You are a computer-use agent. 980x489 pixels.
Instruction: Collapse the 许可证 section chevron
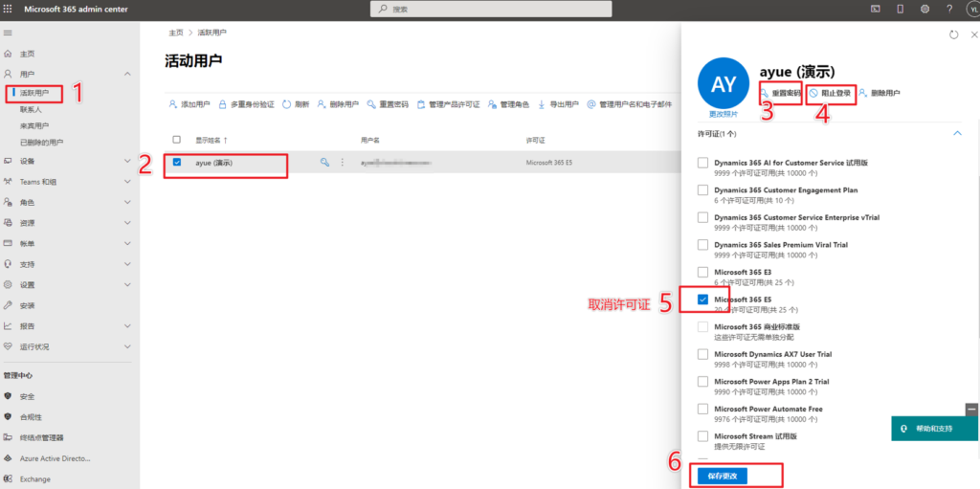tap(958, 134)
